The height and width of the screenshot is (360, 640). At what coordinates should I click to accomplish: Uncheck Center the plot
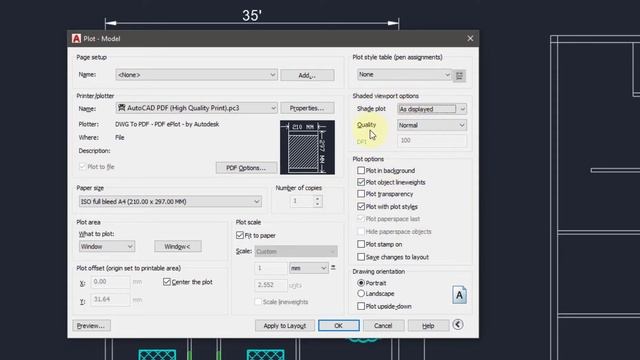point(167,282)
